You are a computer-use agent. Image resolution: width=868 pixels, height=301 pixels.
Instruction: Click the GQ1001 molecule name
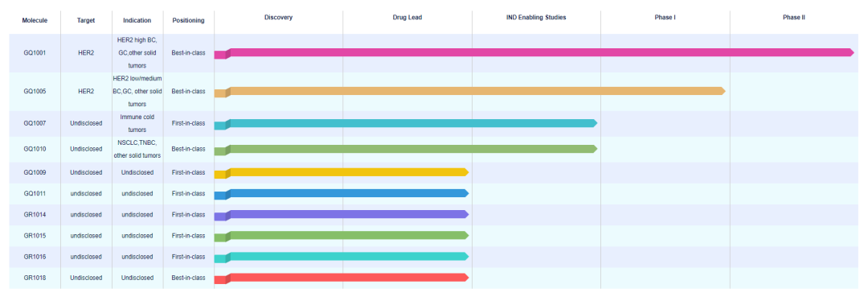tap(35, 53)
